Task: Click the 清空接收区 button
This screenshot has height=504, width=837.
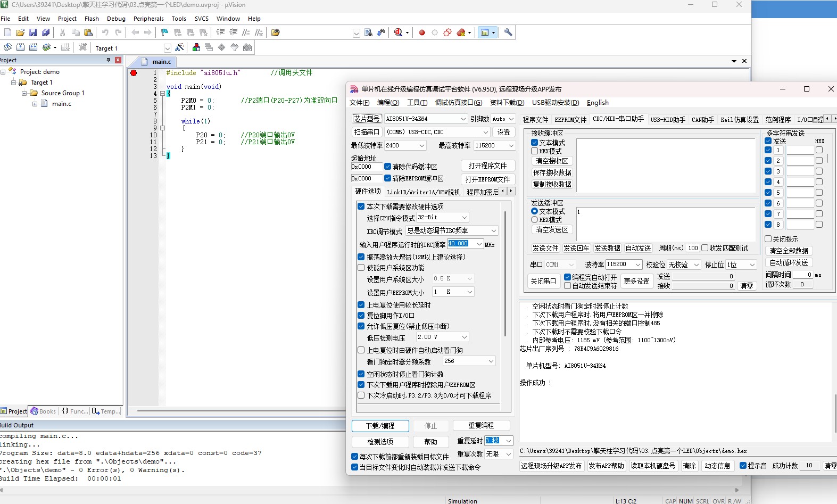Action: [x=552, y=161]
